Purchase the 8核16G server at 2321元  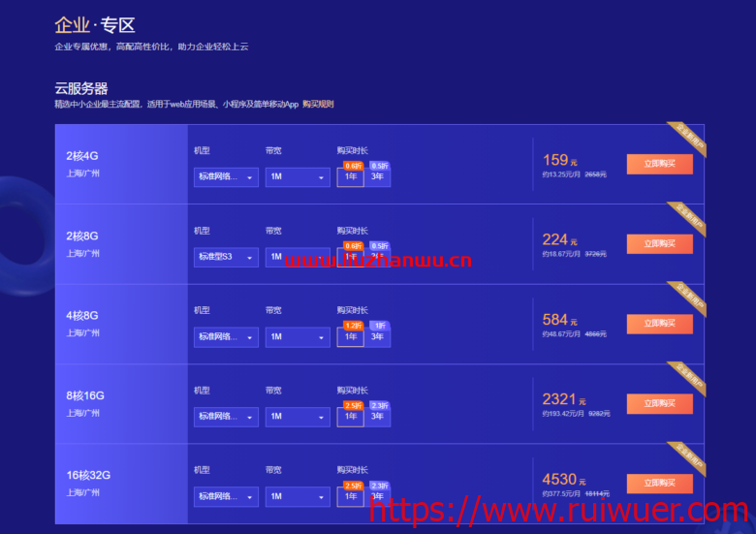(659, 403)
